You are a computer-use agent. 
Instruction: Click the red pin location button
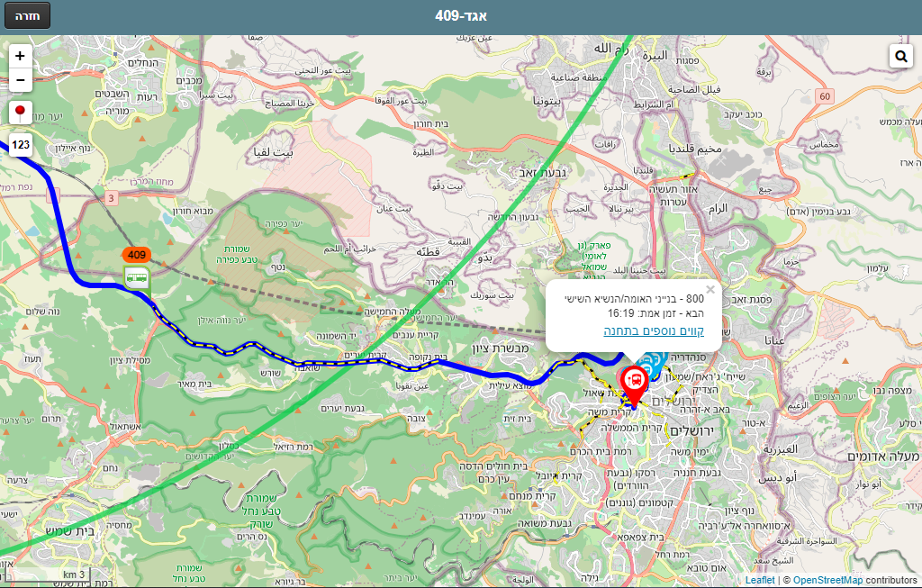click(20, 112)
